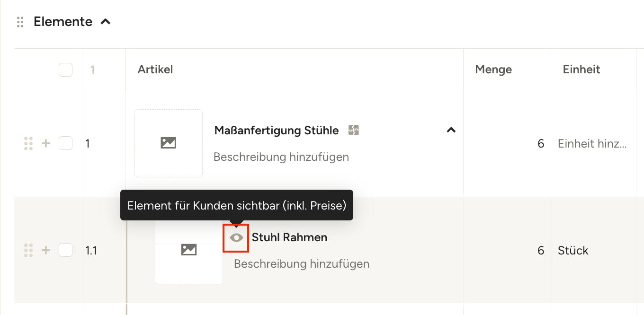The width and height of the screenshot is (644, 315).
Task: Click the plus icon on row 1
Action: (46, 143)
